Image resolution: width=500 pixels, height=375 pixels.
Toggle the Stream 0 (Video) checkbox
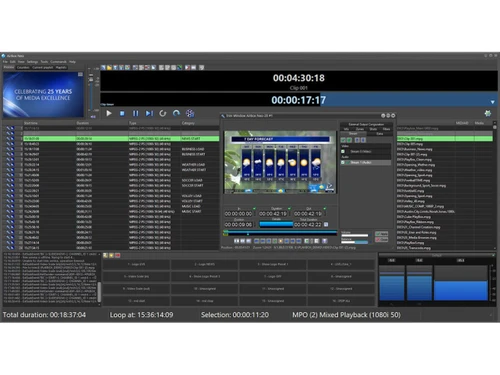point(343,151)
